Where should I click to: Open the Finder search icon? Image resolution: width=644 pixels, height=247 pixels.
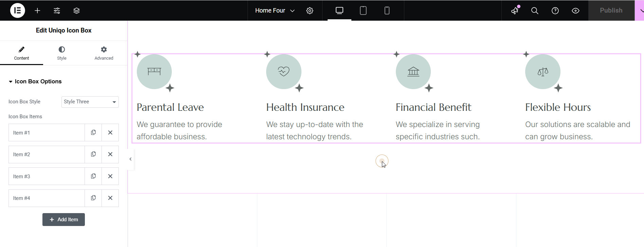pos(535,11)
